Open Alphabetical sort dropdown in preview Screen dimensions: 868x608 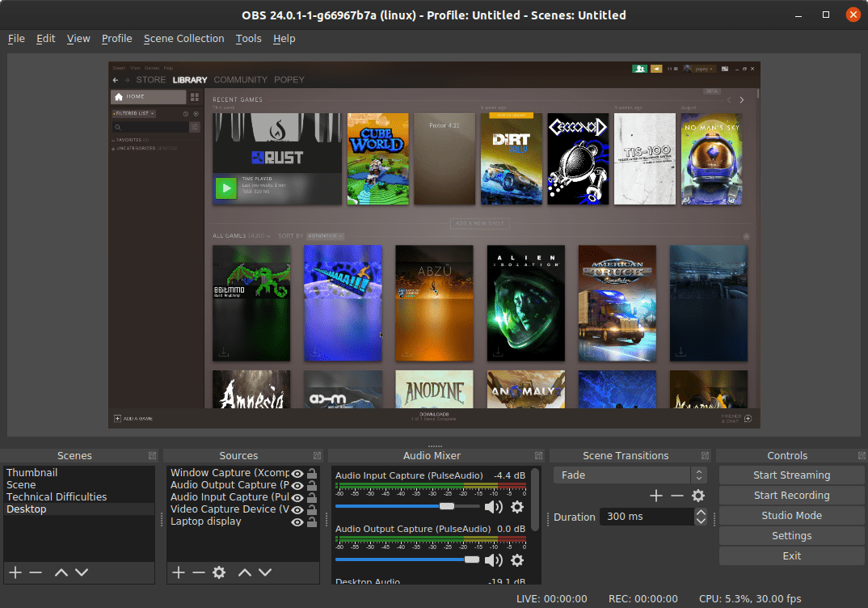(326, 236)
